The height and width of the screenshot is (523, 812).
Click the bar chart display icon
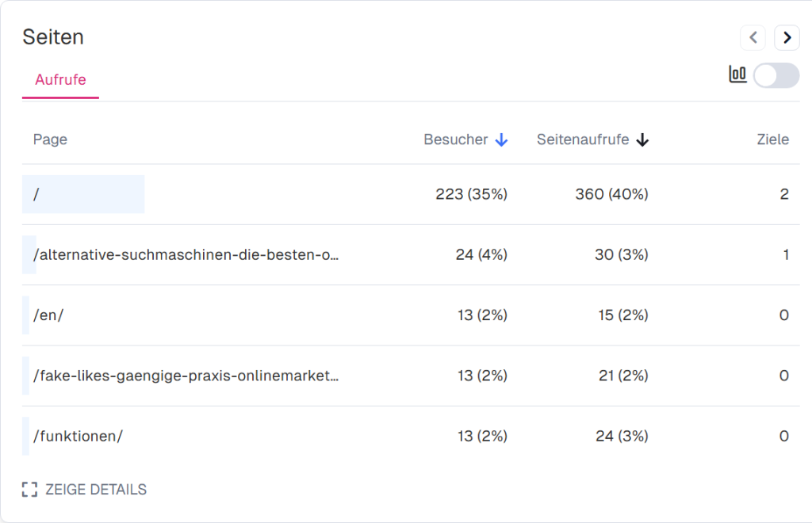[737, 74]
